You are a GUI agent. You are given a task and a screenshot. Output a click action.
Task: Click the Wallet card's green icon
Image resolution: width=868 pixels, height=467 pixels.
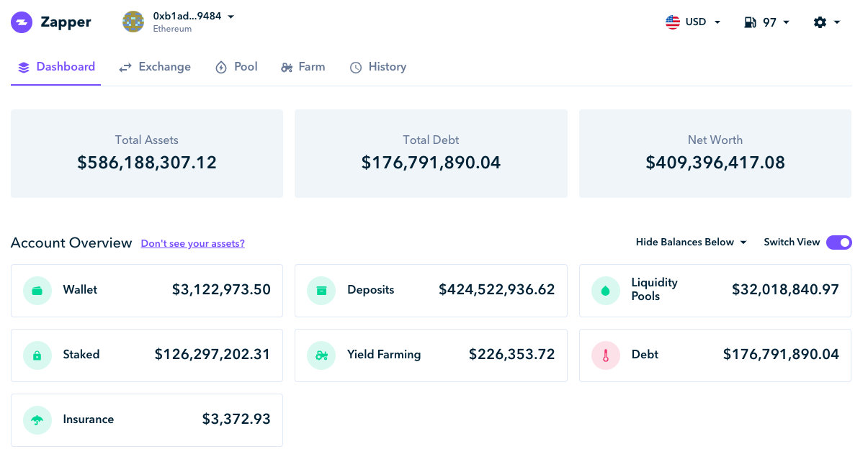click(37, 291)
